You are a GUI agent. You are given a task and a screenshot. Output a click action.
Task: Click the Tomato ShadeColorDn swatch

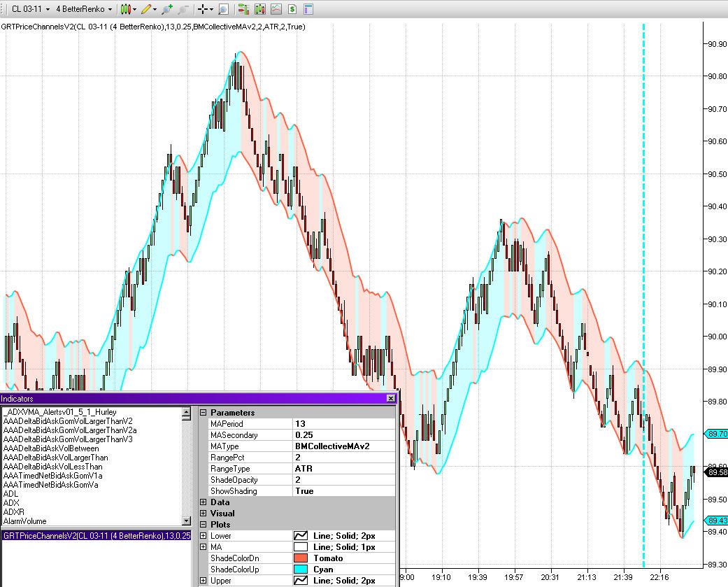301,558
